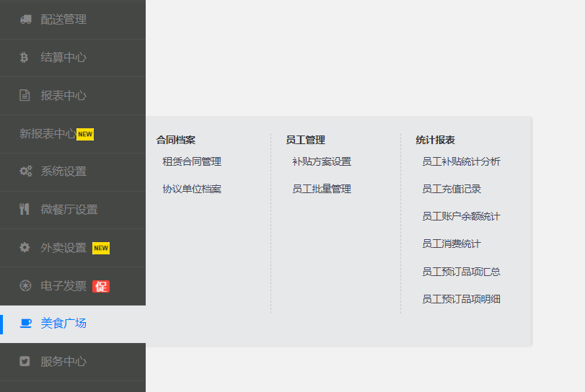This screenshot has width=585, height=392.
Task: Go to 补贴方案设置
Action: pos(322,161)
